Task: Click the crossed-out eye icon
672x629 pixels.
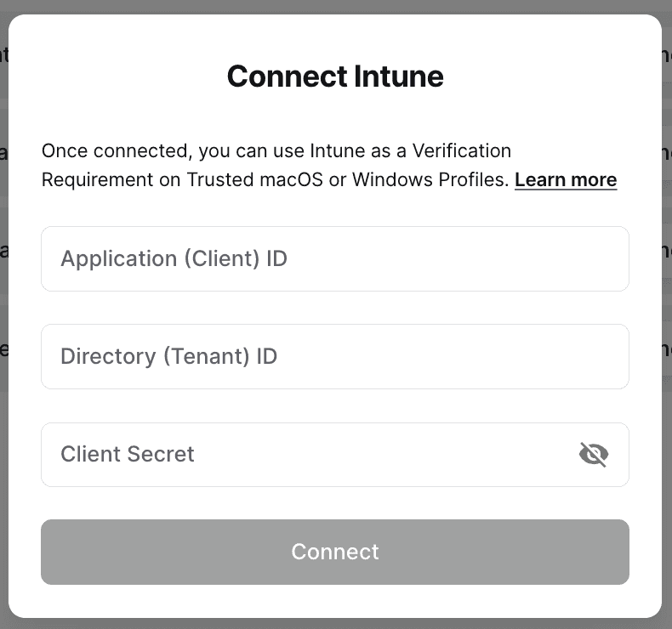Action: tap(593, 455)
